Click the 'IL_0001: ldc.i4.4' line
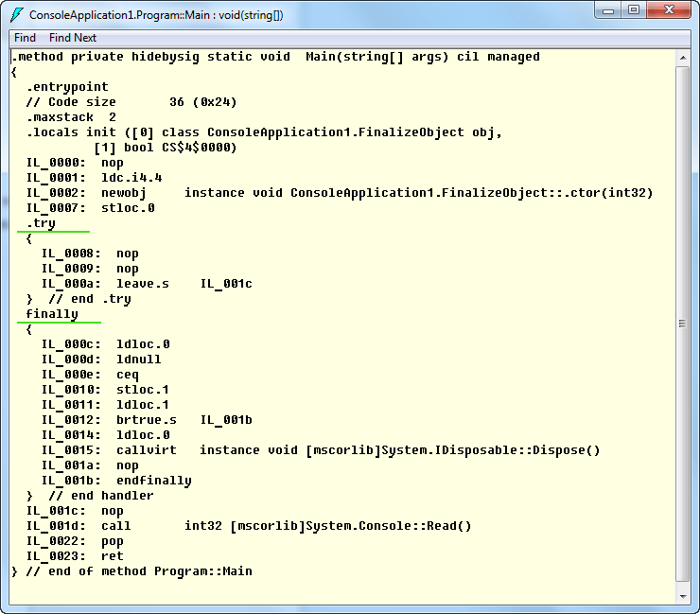Viewport: 700px width, 614px height. pos(94,178)
